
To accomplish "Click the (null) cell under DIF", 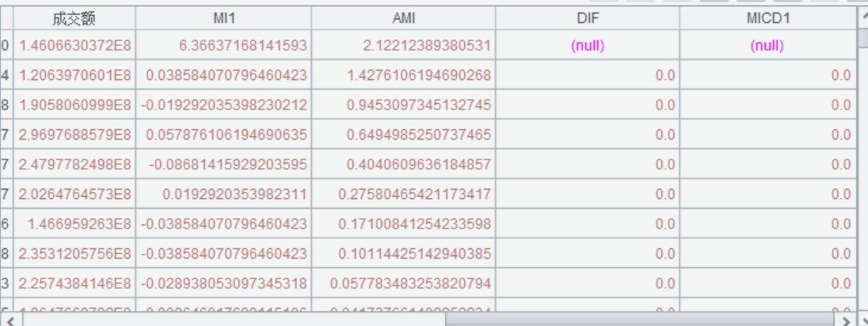I will [x=588, y=45].
